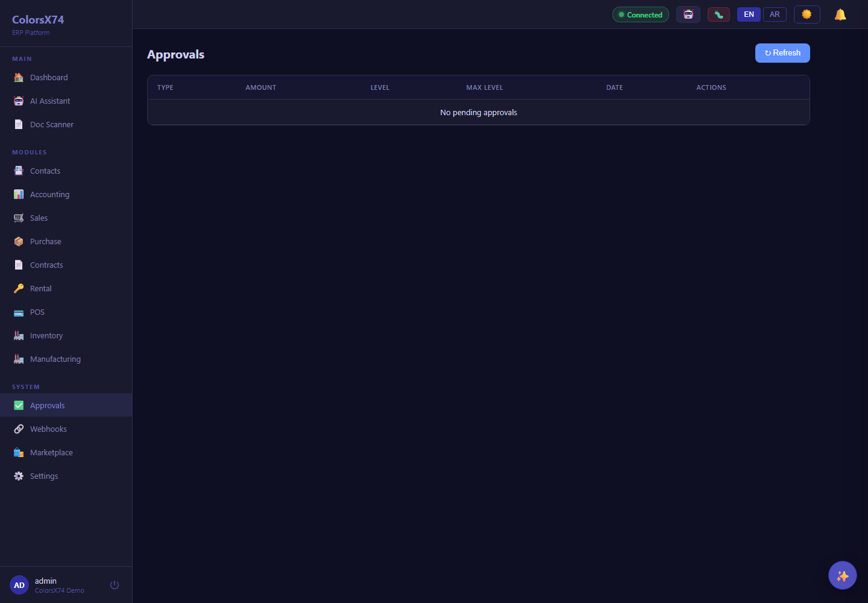Open Manufacturing label in sidebar
The height and width of the screenshot is (603, 868).
[x=55, y=359]
